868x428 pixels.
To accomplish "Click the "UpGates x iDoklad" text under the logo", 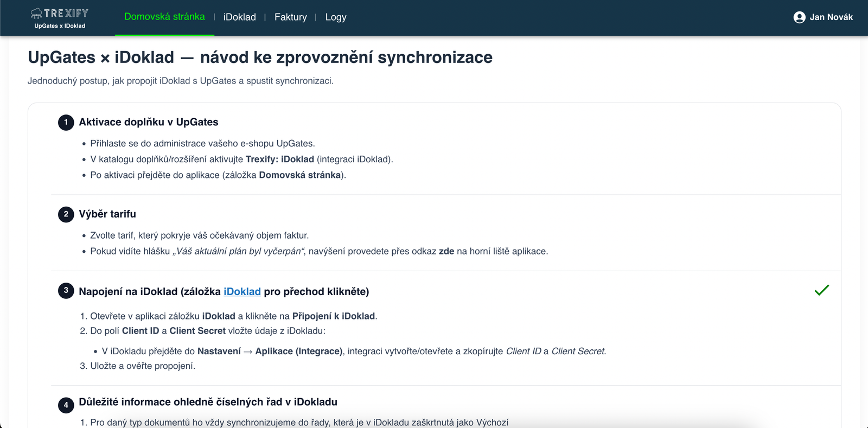I will tap(60, 25).
